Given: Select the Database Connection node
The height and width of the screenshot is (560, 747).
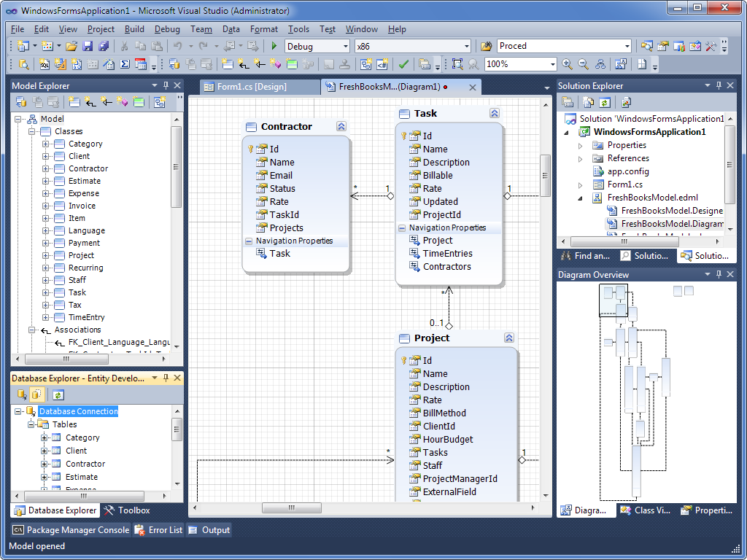Looking at the screenshot, I should point(78,411).
